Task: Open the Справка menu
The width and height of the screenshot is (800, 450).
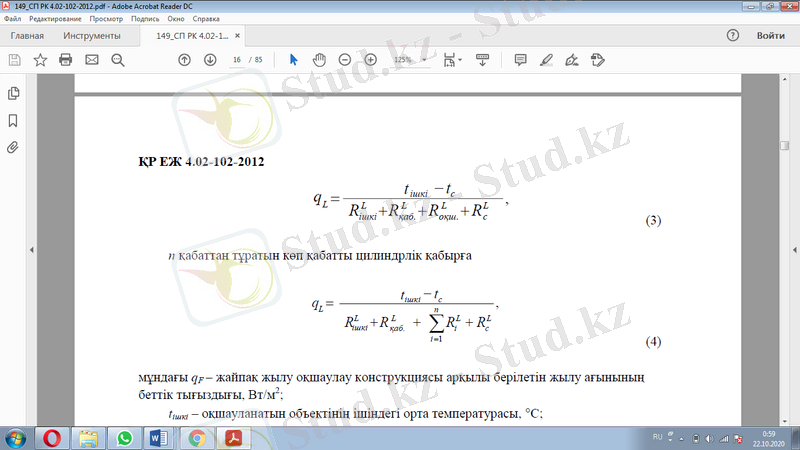Action: 206,18
